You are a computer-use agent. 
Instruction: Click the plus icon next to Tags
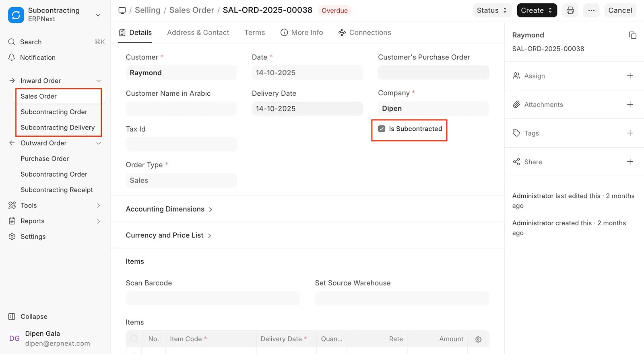tap(630, 133)
